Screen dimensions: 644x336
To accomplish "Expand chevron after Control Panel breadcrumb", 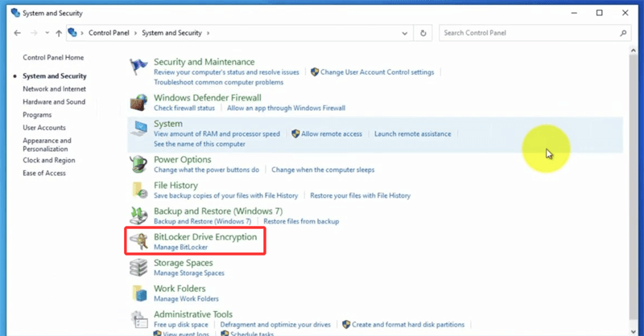I will point(135,33).
